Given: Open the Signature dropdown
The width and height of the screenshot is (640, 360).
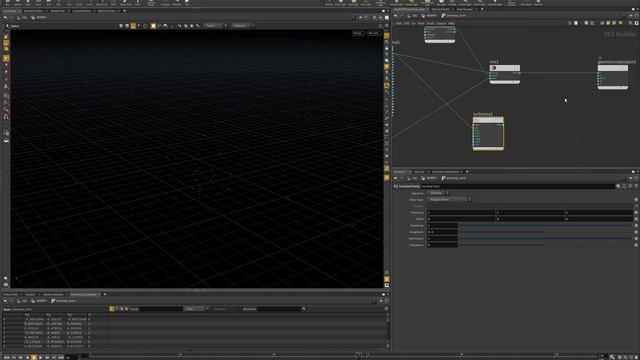Looking at the screenshot, I should tap(438, 193).
